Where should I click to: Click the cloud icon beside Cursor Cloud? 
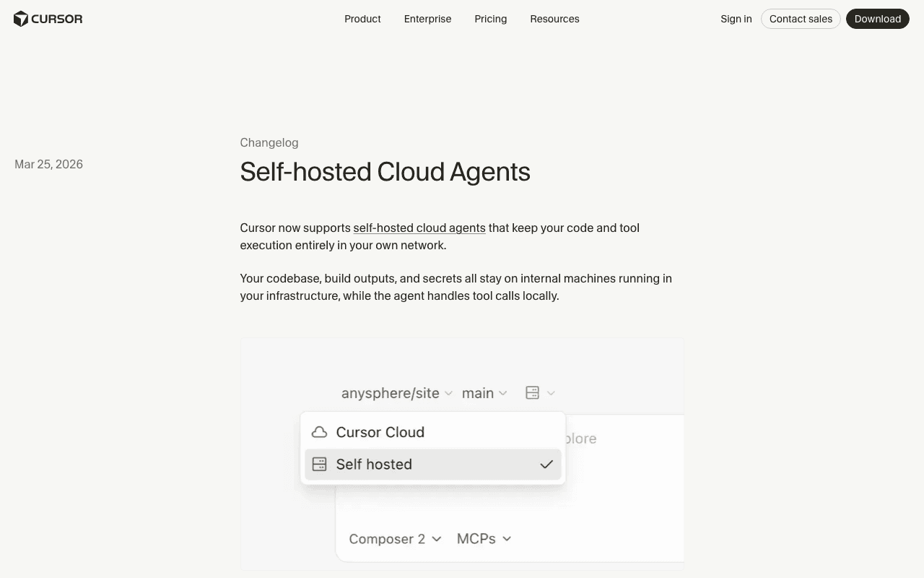[319, 432]
